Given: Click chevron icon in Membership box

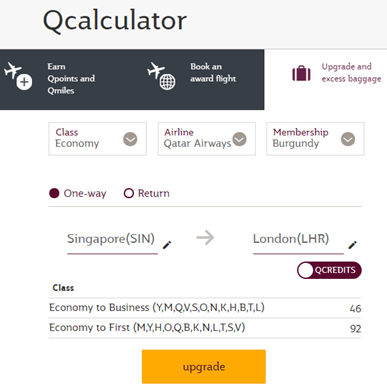Looking at the screenshot, I should click(x=348, y=139).
